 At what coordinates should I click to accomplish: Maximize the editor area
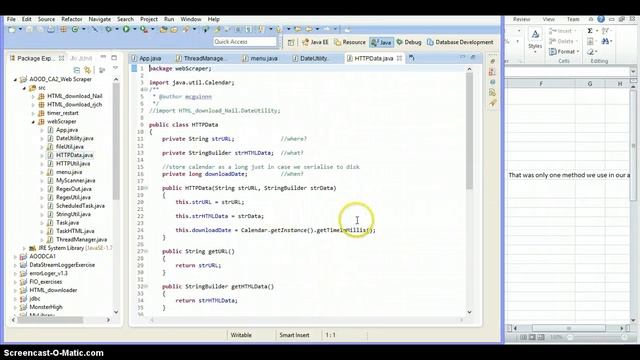pyautogui.click(x=473, y=58)
